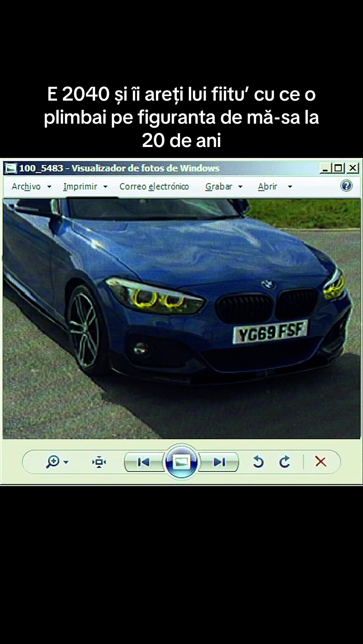Screen dimensions: 363x644
Task: Expand the Archivo dropdown arrow
Action: point(49,187)
